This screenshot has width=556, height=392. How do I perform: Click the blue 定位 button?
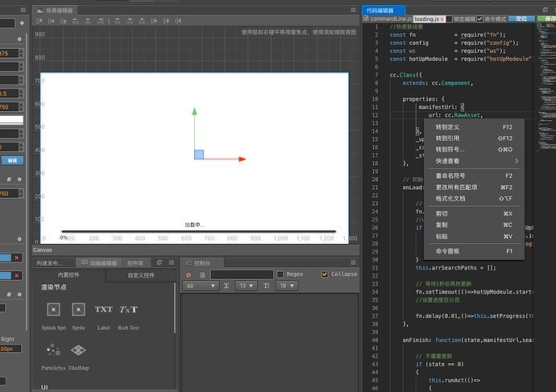pyautogui.click(x=521, y=18)
